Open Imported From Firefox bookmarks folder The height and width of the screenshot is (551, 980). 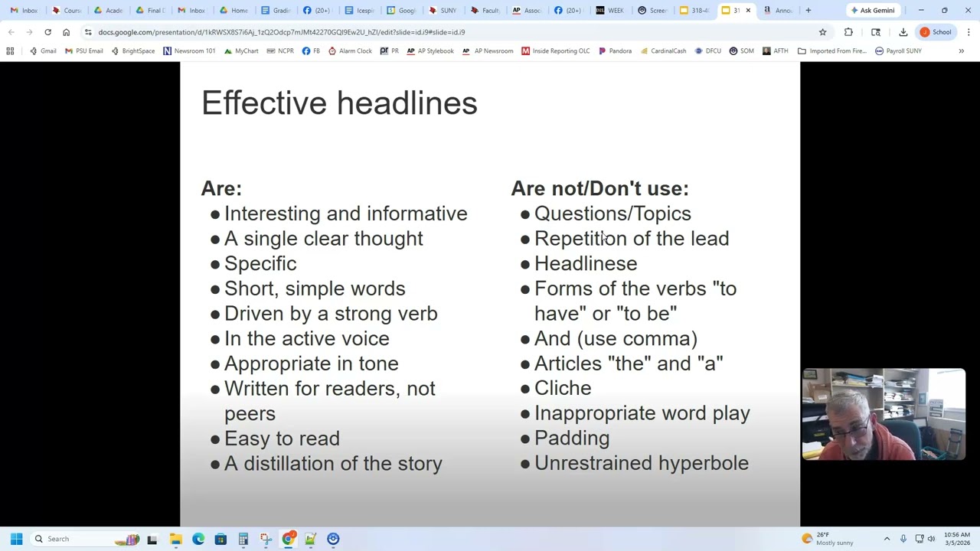(832, 51)
